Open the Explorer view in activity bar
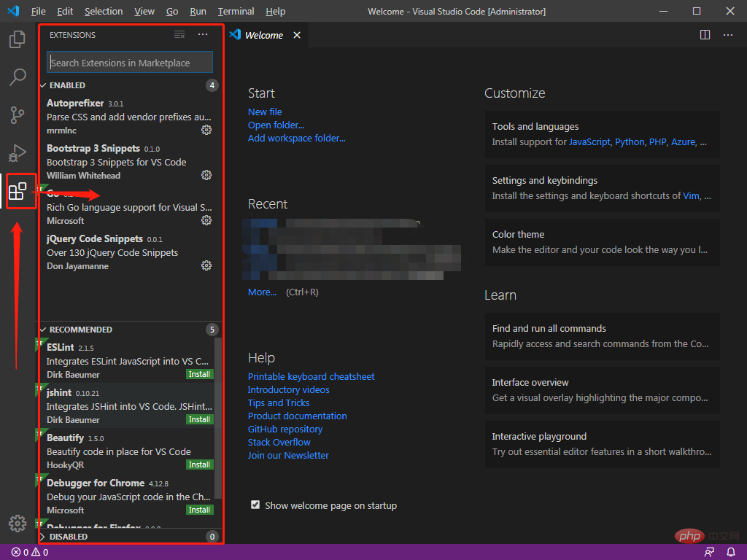Viewport: 747px width, 560px height. point(18,39)
